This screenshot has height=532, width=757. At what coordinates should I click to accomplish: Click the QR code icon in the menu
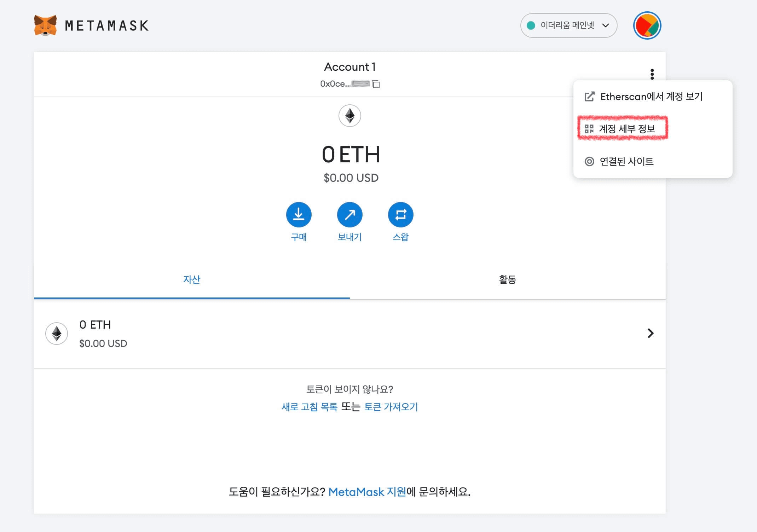pos(589,129)
